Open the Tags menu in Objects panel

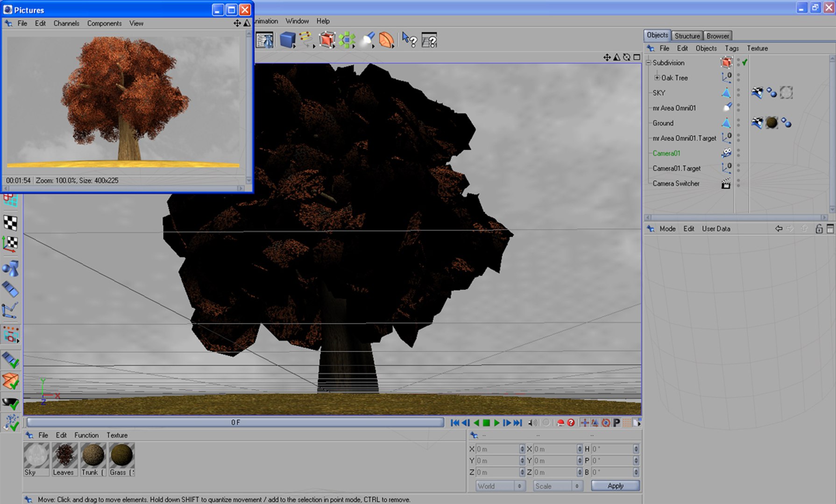[x=732, y=49]
